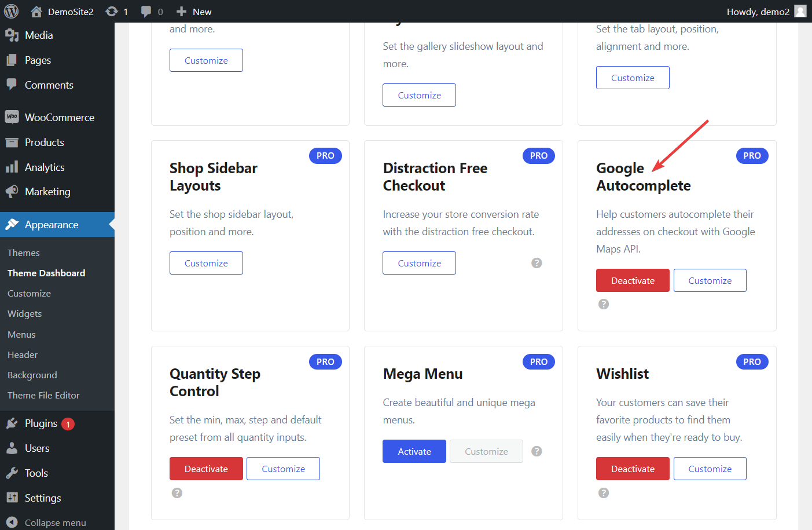Open Menus submenu item
This screenshot has width=812, height=530.
point(21,335)
